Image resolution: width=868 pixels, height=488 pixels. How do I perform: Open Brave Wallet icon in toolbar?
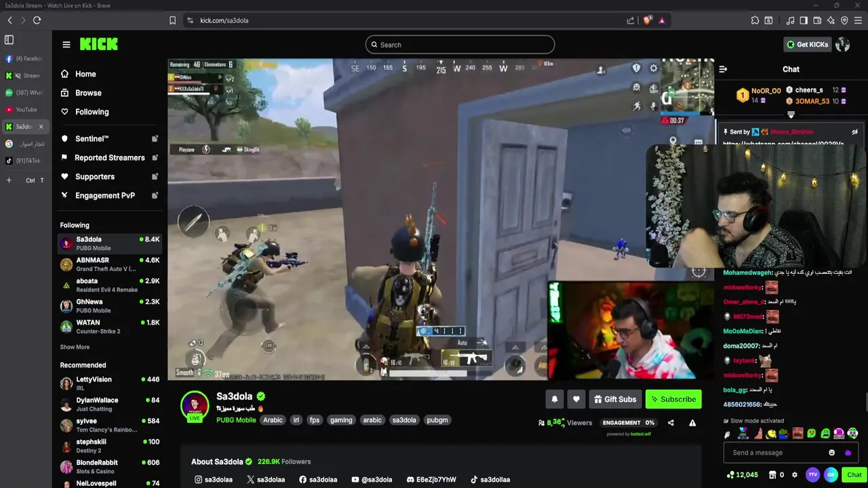pos(817,20)
